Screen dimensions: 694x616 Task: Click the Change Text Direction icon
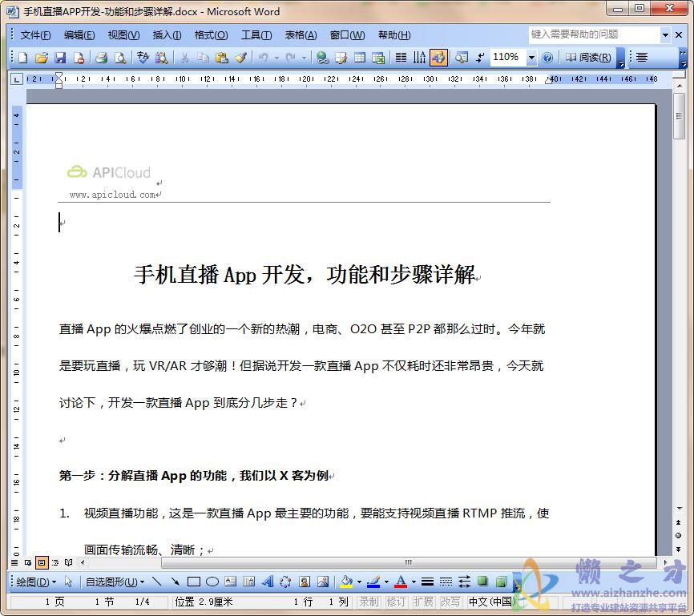419,58
